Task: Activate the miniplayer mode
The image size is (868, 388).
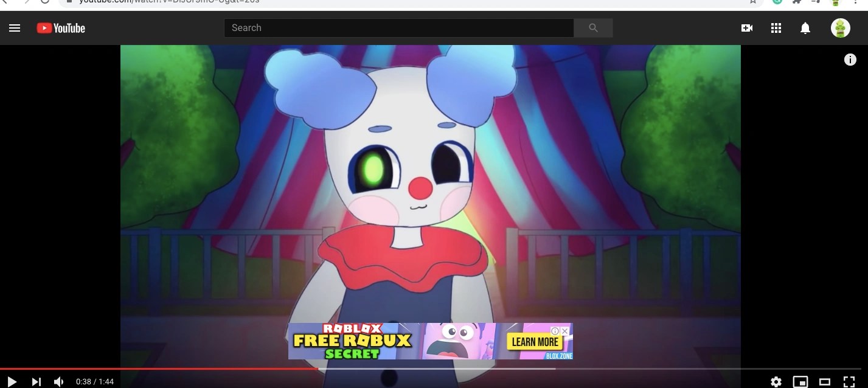Action: tap(800, 382)
